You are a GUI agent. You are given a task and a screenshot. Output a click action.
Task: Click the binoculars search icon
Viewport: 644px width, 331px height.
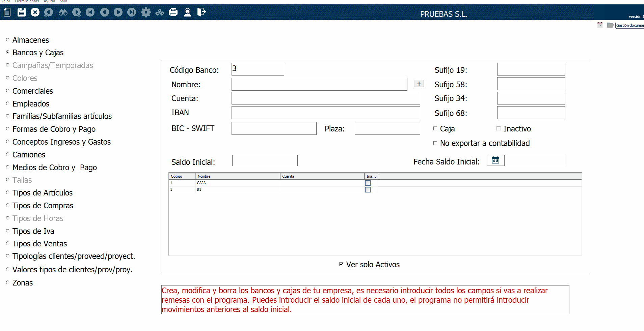point(63,12)
